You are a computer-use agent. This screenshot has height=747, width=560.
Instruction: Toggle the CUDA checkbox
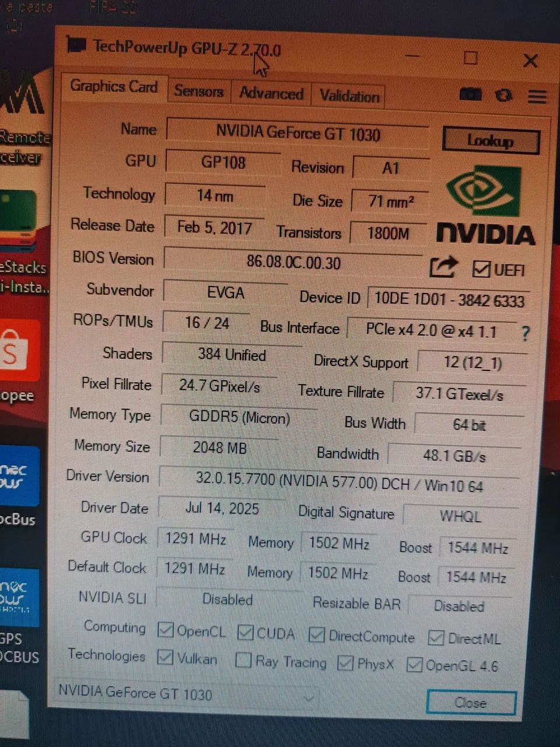(x=246, y=632)
